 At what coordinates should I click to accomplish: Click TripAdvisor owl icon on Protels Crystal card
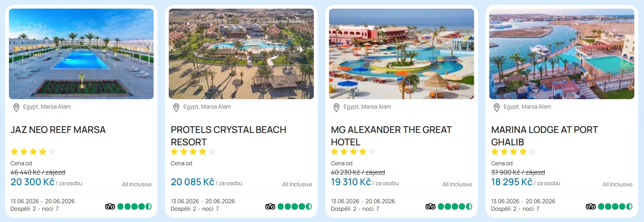click(270, 207)
